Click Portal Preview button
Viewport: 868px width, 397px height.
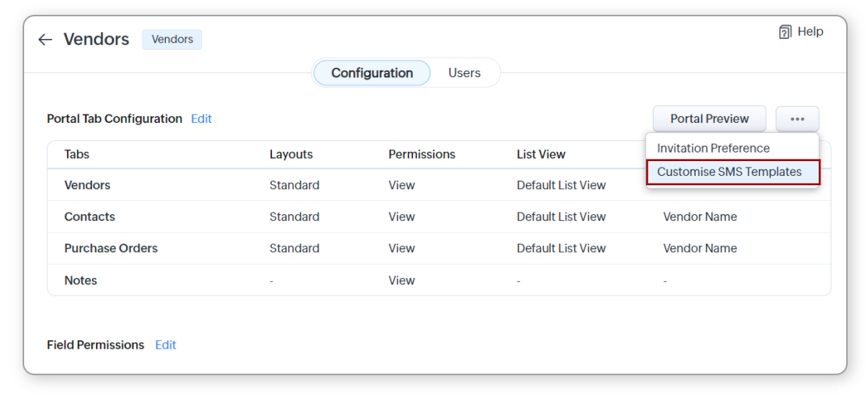(x=709, y=119)
